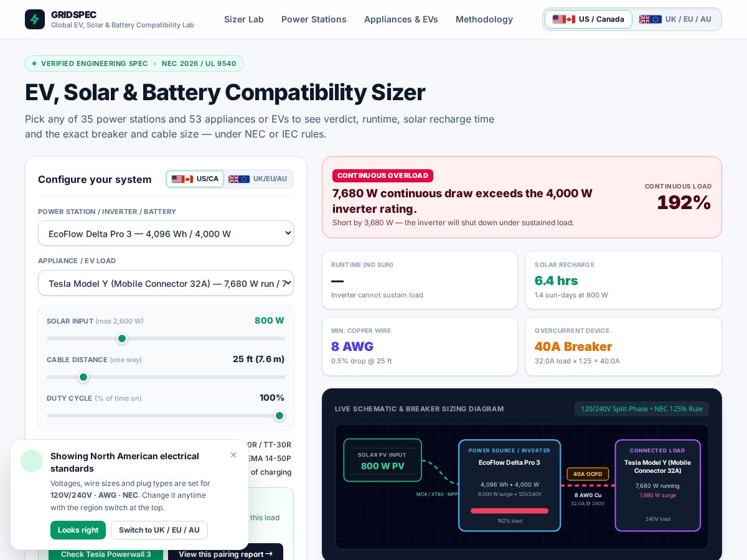747x560 pixels.
Task: Click the 192% continuous load value
Action: tap(684, 203)
